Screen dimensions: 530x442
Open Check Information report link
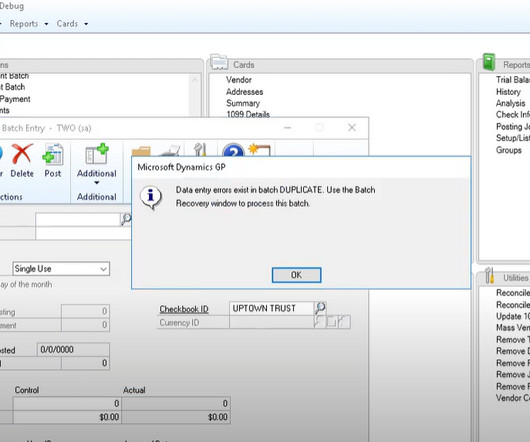coord(513,115)
